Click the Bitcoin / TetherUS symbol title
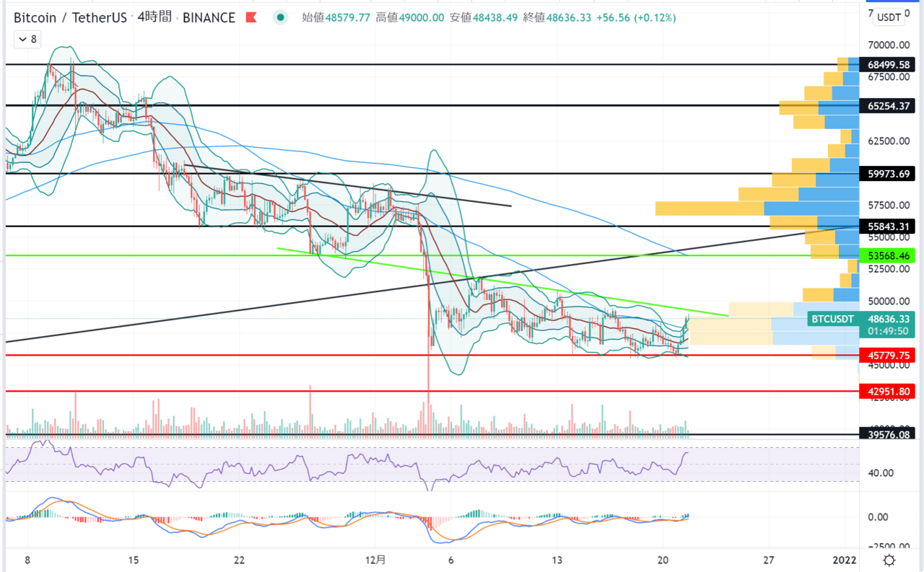The height and width of the screenshot is (572, 924). click(72, 17)
